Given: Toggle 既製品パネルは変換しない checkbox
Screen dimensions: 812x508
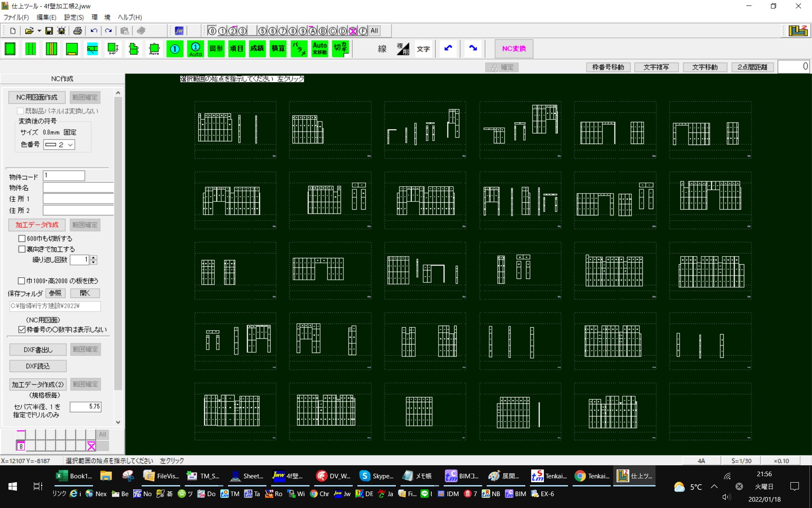Looking at the screenshot, I should (x=20, y=111).
